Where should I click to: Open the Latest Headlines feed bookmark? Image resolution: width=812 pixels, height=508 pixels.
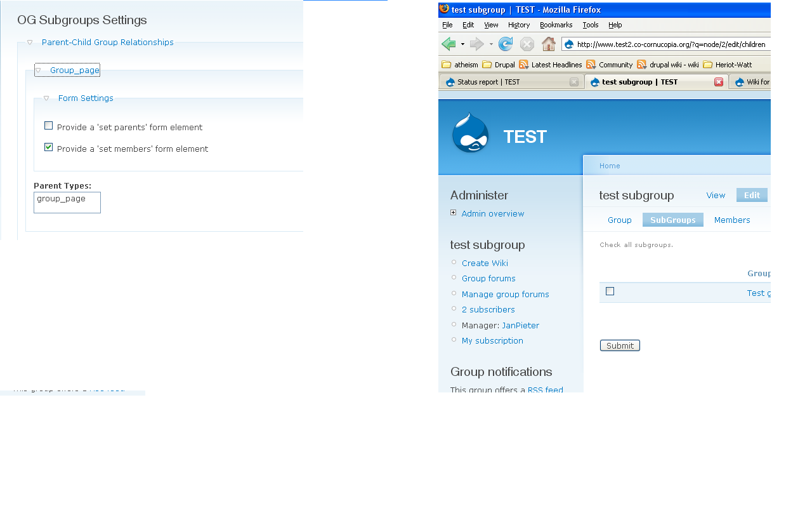click(x=551, y=65)
